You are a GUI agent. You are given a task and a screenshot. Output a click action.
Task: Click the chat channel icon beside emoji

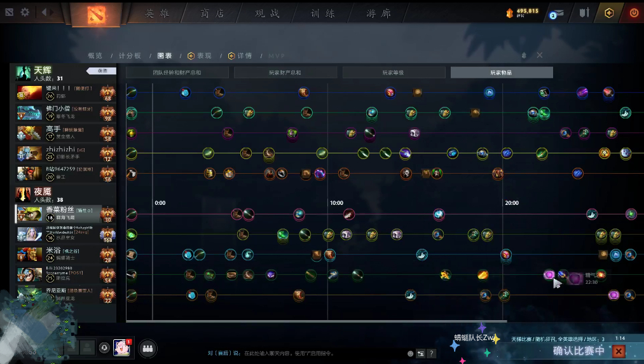click(421, 353)
